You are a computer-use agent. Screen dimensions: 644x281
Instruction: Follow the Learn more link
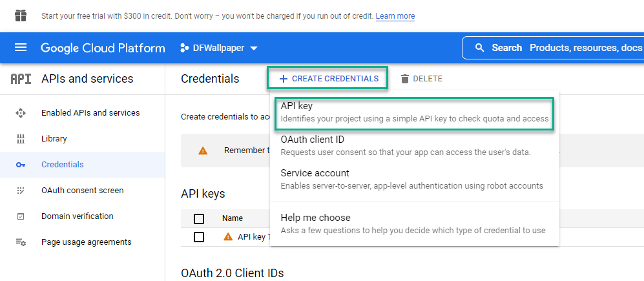[395, 16]
